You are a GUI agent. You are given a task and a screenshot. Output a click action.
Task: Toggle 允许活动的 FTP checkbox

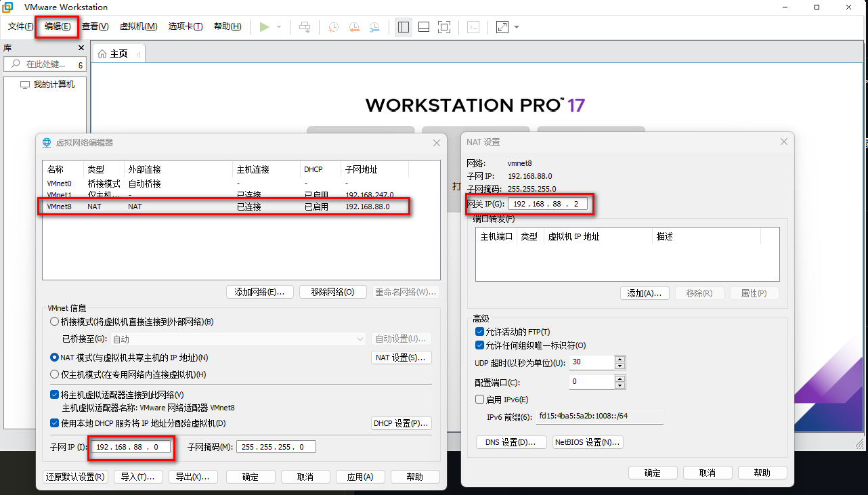(480, 332)
